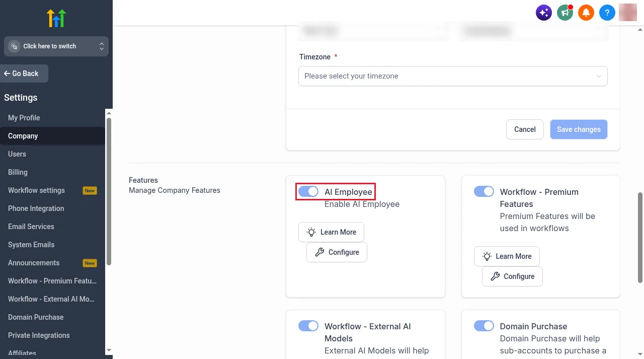Open Workflow - External AI Models sidebar item
Viewport: 644px width, 359px height.
(53, 299)
